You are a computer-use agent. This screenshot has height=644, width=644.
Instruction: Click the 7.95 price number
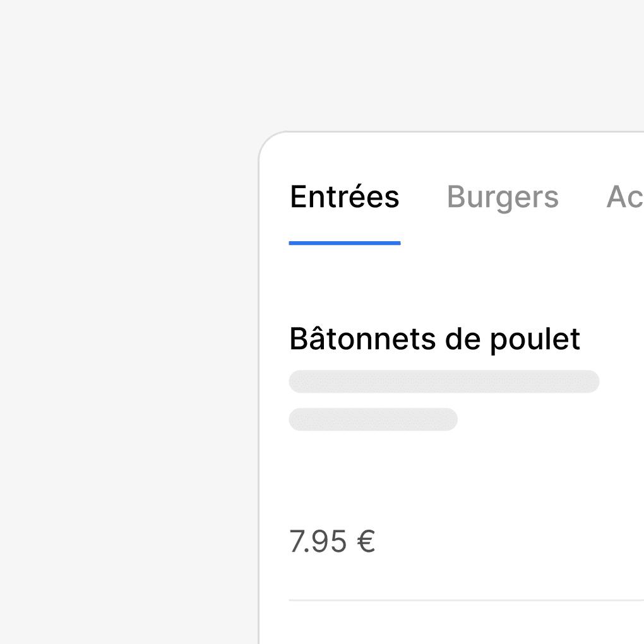[318, 542]
